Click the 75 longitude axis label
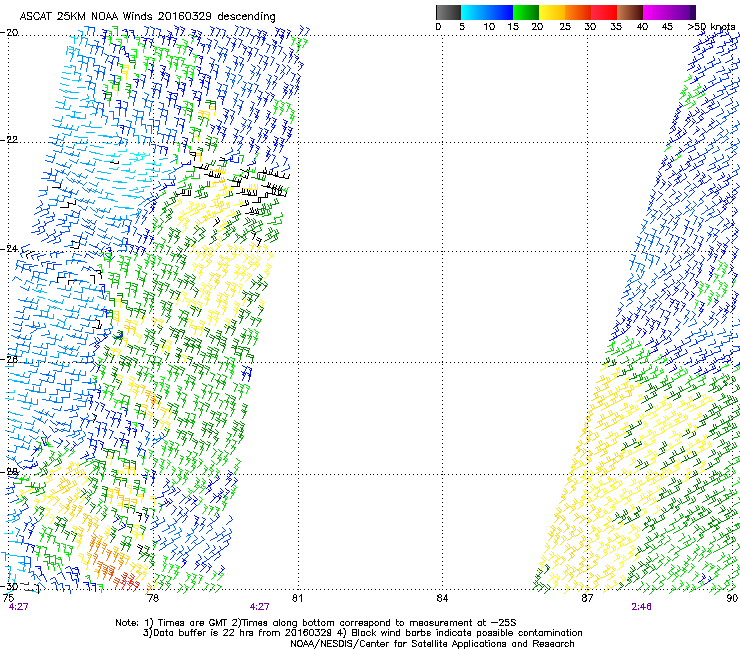This screenshot has width=740, height=650. 8,598
